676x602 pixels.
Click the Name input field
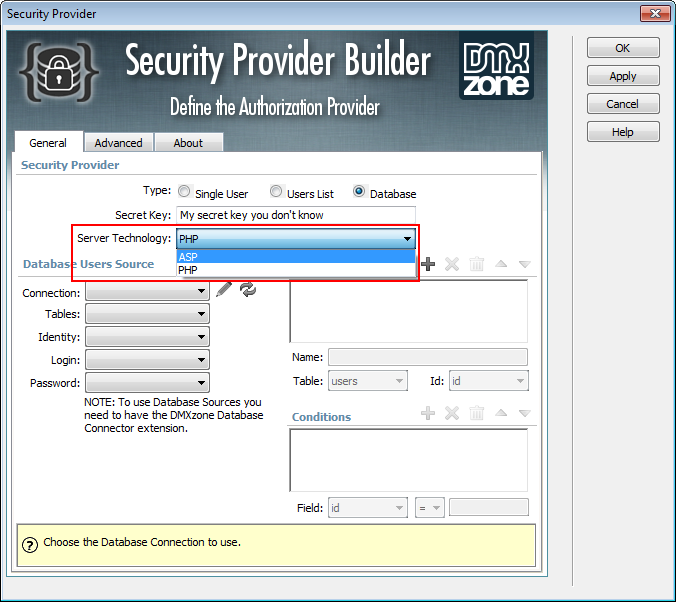click(428, 357)
